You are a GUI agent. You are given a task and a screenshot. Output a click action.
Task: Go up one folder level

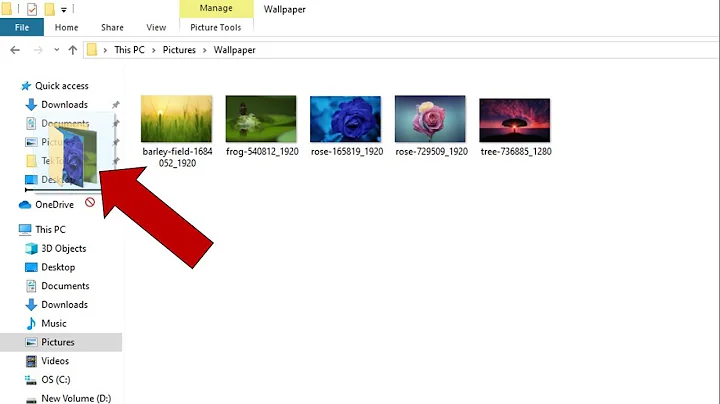coord(73,50)
